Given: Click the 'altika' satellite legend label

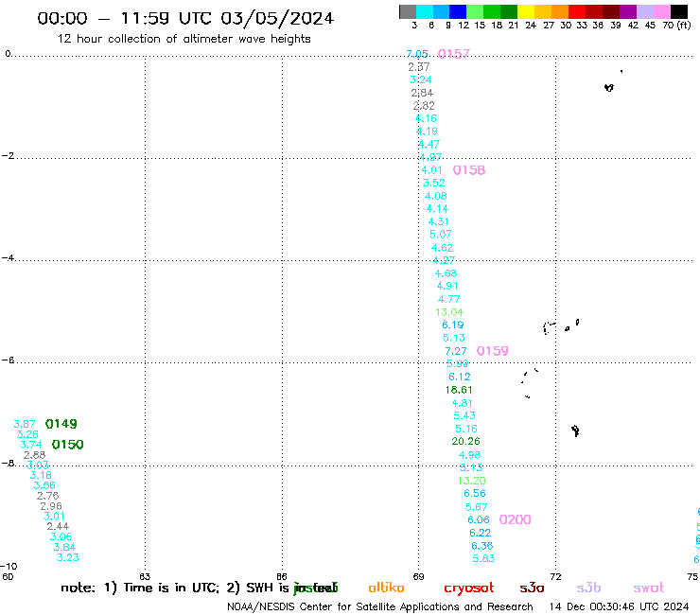Looking at the screenshot, I should point(386,588).
